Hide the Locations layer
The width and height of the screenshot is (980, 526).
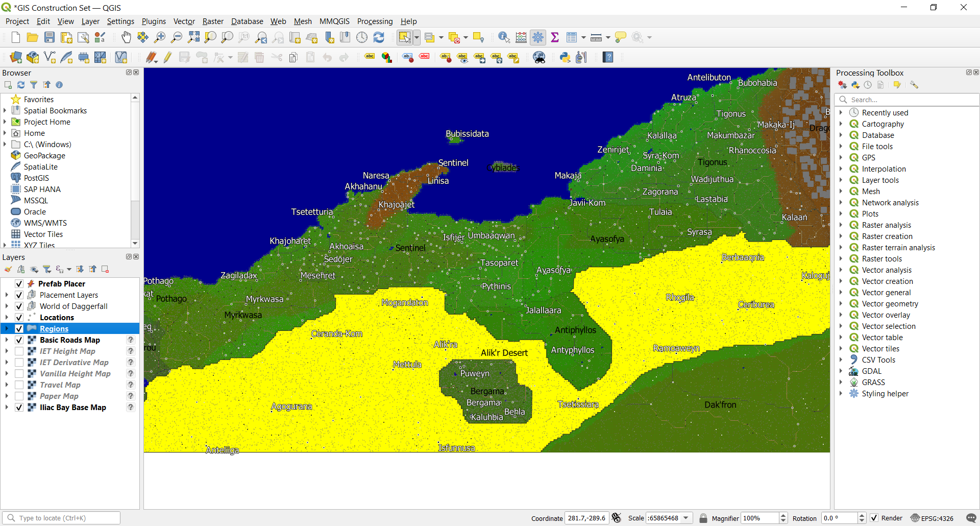pos(19,318)
